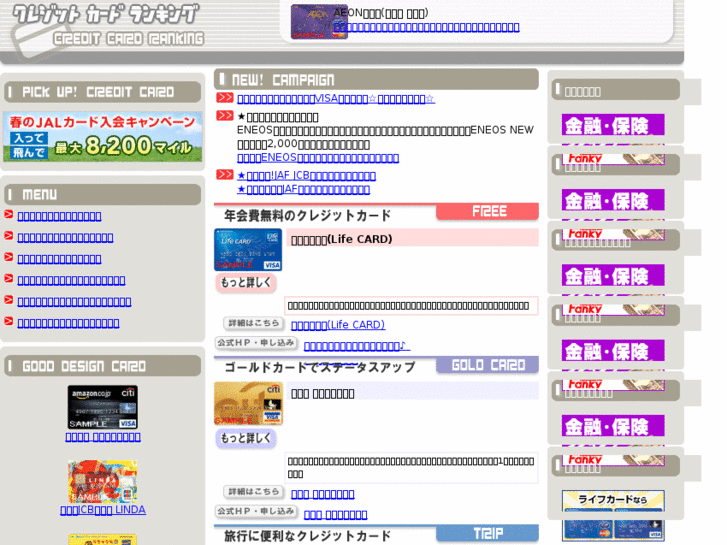Click the ゴールドカードでステータスアップ heading
The height and width of the screenshot is (545, 727).
pyautogui.click(x=320, y=367)
